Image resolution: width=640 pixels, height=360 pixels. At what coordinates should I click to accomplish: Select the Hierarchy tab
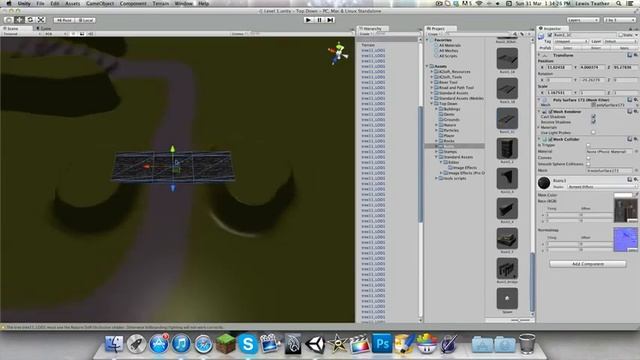tap(372, 29)
